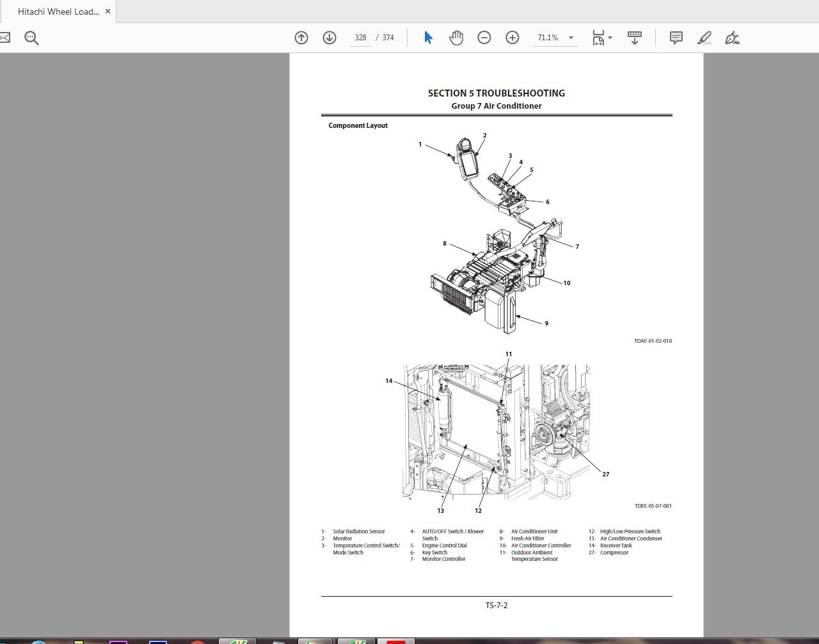Click the figure code 'TDAE-01-02-010'

point(653,341)
